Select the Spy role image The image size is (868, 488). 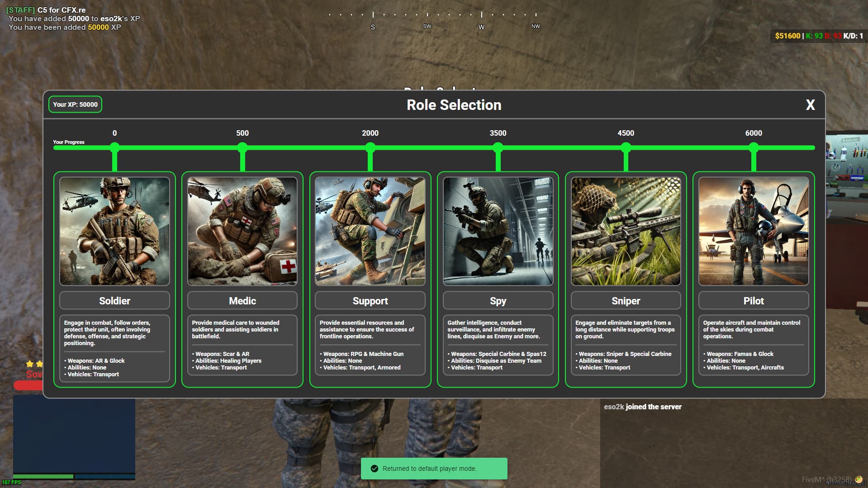pos(498,231)
